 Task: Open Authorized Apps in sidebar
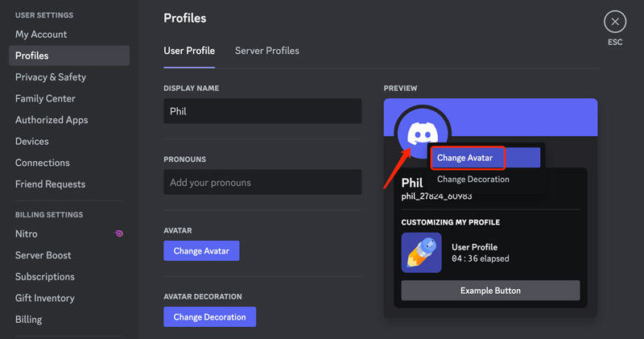(52, 120)
